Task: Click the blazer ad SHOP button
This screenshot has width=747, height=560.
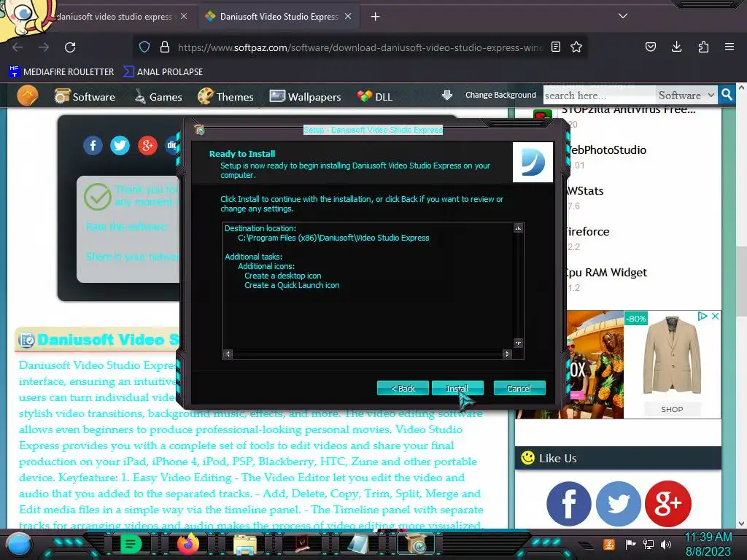Action: click(672, 409)
